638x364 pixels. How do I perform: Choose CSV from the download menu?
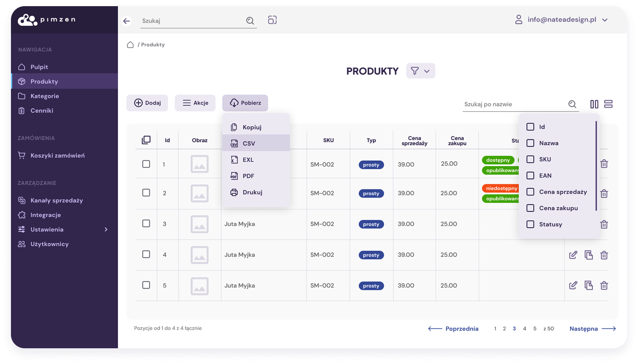click(256, 143)
